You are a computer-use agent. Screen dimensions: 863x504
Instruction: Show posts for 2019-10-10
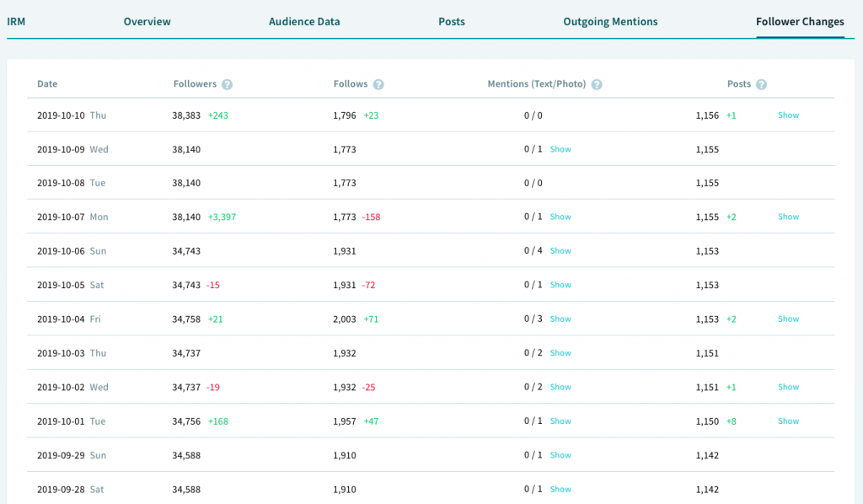(788, 115)
